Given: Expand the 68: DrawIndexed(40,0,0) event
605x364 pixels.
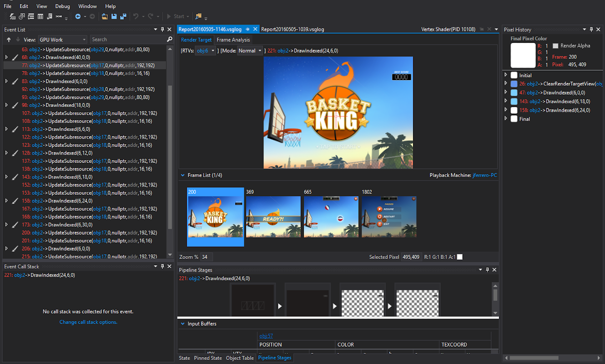Looking at the screenshot, I should (x=6, y=57).
